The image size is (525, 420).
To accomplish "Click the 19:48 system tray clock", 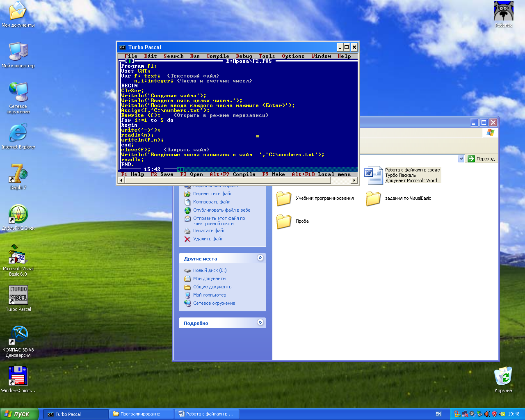I will pos(514,414).
